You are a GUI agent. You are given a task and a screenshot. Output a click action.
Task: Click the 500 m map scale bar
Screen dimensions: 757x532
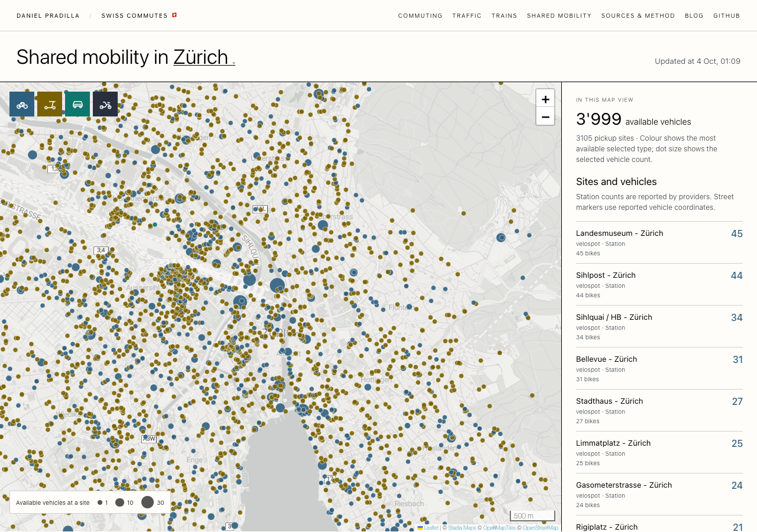click(532, 516)
